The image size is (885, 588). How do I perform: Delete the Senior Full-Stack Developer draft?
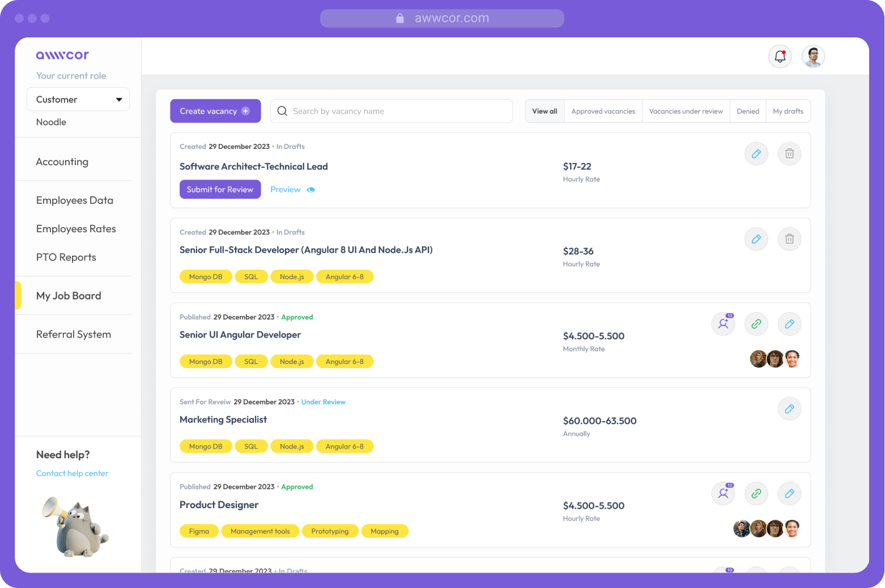[789, 239]
